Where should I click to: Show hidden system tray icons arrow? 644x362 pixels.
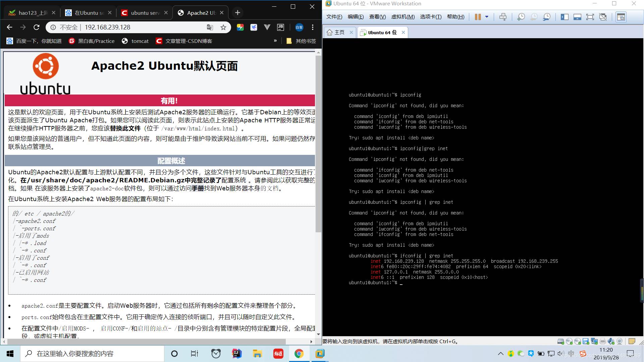[x=501, y=354]
